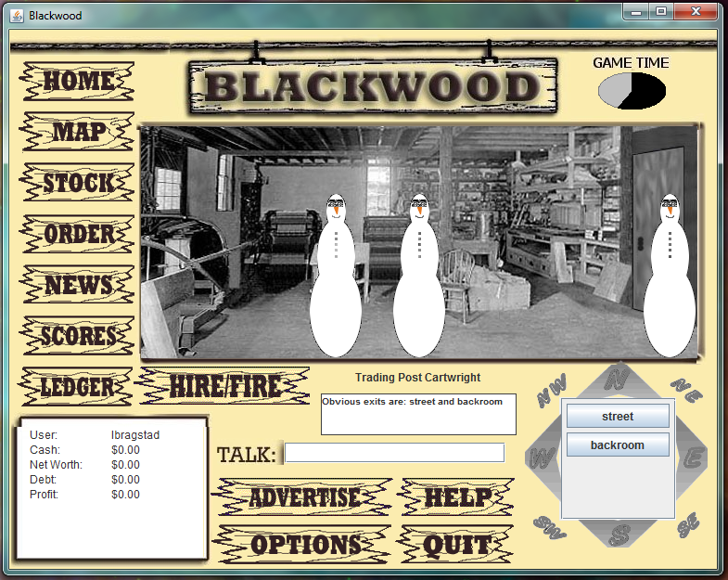Click the Profit: label
728x580 pixels.
(x=44, y=495)
